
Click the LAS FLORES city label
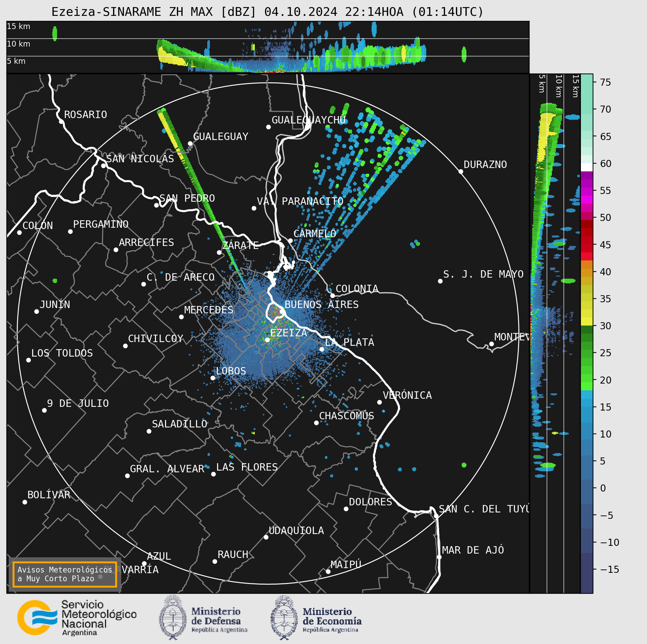pyautogui.click(x=247, y=467)
